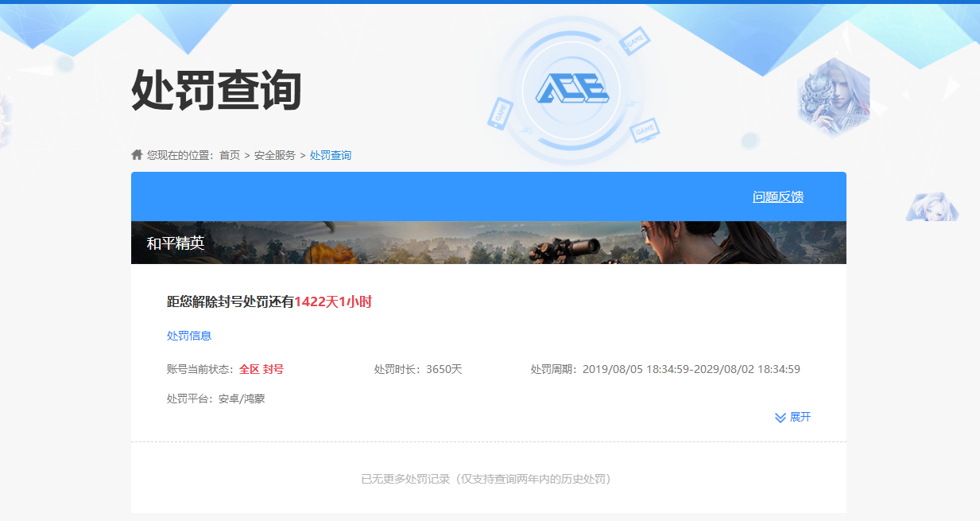Click the 全区 封号 status text
The width and height of the screenshot is (980, 521).
pyautogui.click(x=261, y=369)
